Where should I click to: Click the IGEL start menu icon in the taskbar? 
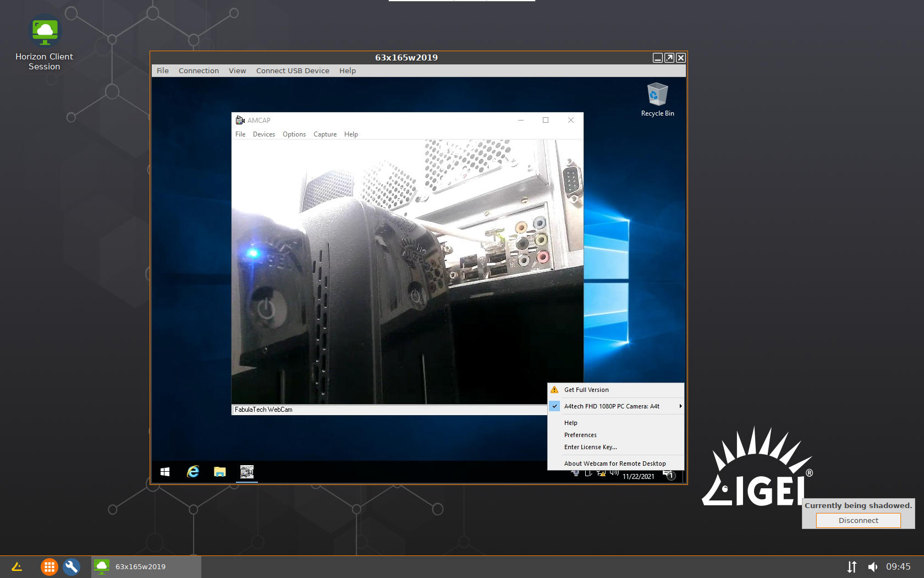pyautogui.click(x=17, y=566)
